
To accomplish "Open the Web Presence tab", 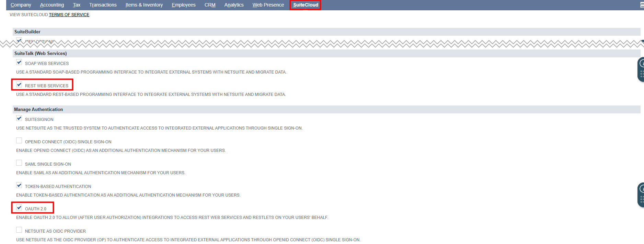I will pos(268,5).
